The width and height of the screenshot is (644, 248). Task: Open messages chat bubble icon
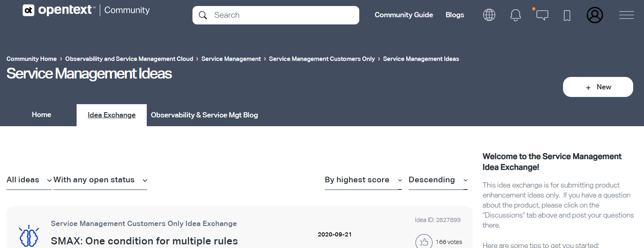tap(542, 15)
